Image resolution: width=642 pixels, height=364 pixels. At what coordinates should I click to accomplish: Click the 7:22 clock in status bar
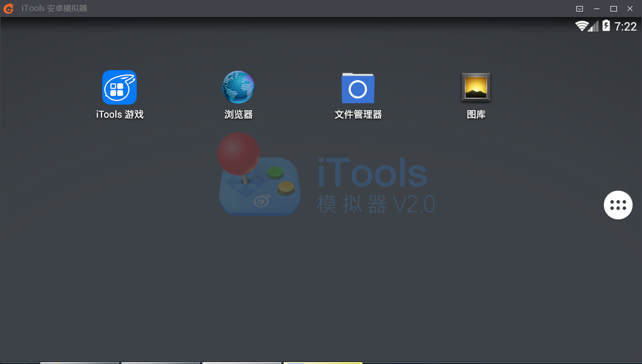click(625, 27)
